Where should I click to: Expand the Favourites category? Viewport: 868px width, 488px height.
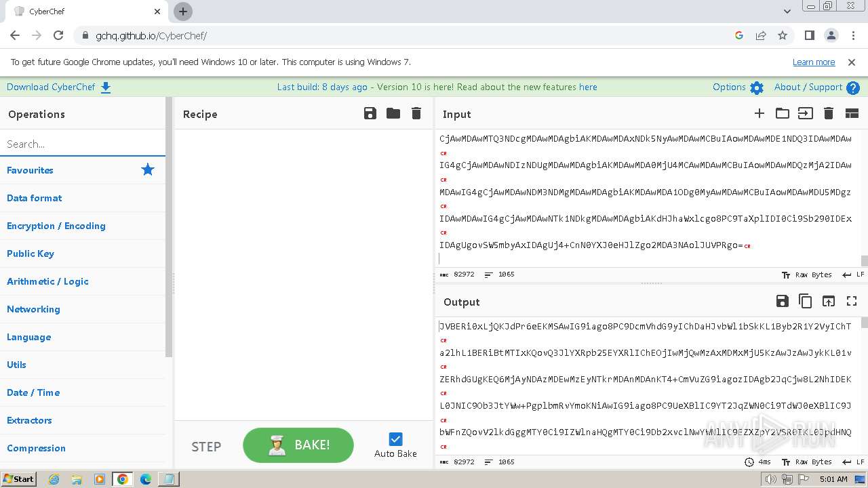(x=83, y=170)
